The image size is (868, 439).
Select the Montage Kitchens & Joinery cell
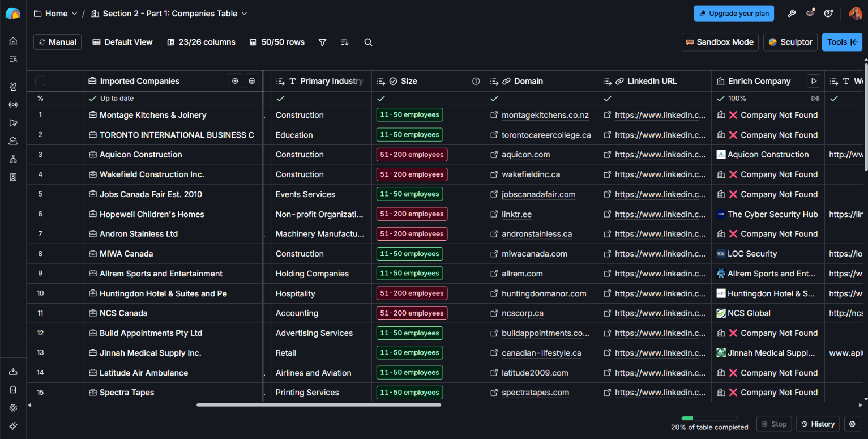click(173, 115)
